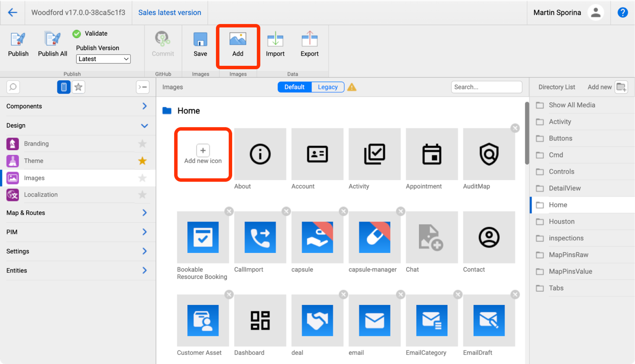Select the Images menu item

pos(35,178)
